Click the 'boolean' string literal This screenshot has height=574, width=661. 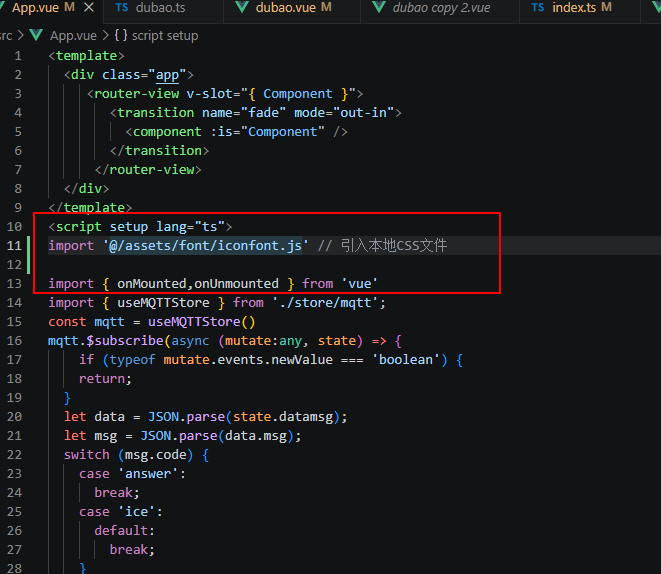406,359
